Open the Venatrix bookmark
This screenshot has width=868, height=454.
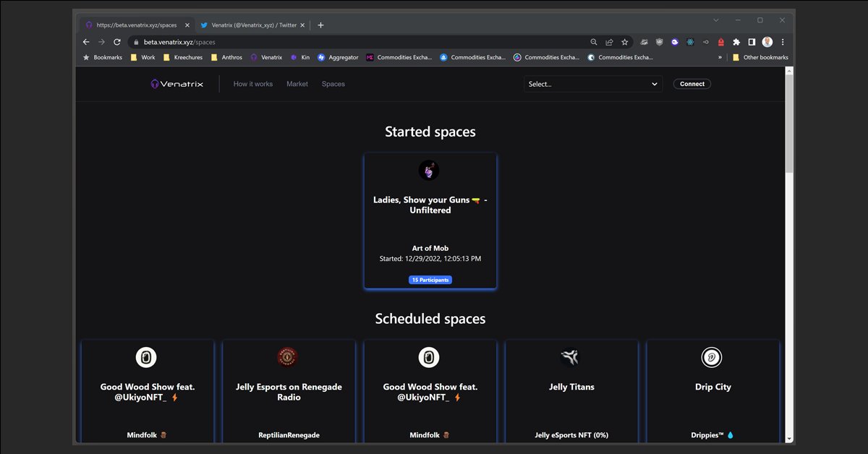pyautogui.click(x=266, y=57)
